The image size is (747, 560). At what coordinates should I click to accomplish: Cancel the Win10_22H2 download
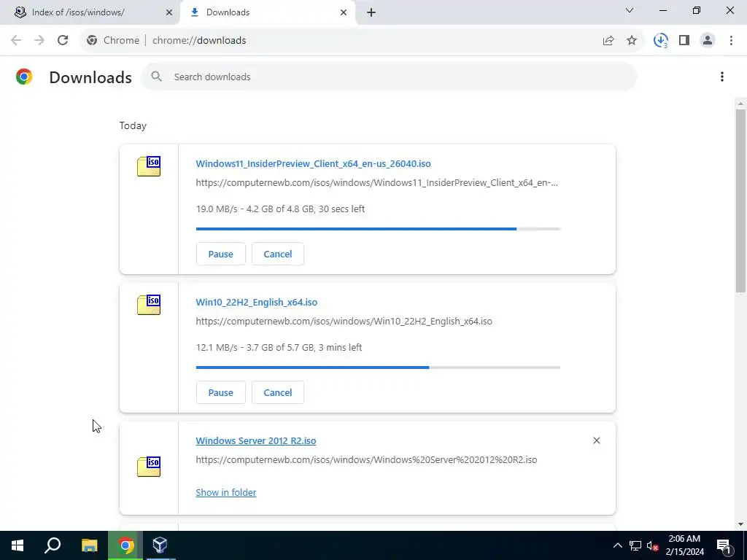(x=278, y=392)
